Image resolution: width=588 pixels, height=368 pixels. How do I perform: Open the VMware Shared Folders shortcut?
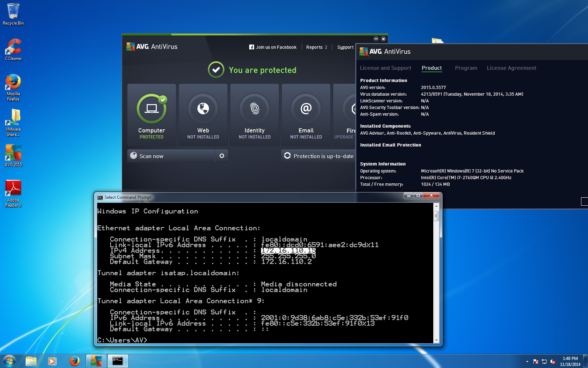[13, 123]
